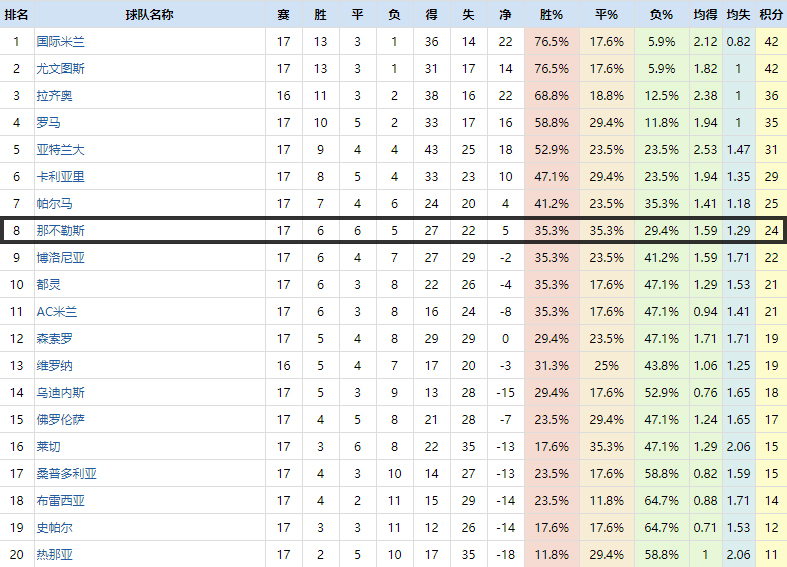The height and width of the screenshot is (567, 787).
Task: Click the 负% column header
Action: 661,15
